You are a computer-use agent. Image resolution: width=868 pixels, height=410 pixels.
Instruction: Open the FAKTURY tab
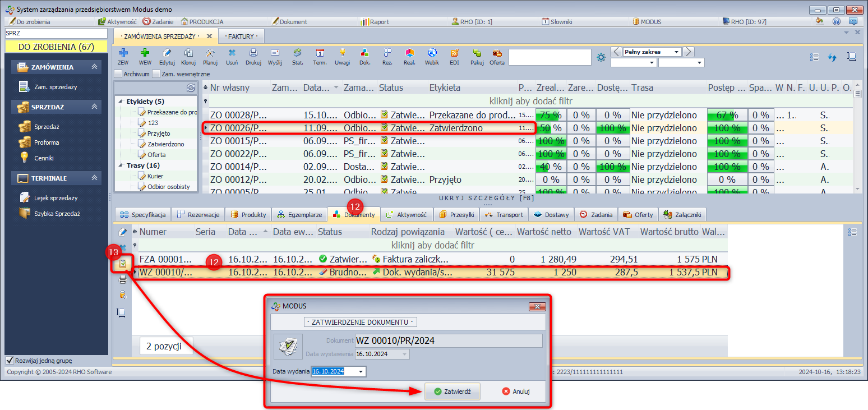[241, 36]
